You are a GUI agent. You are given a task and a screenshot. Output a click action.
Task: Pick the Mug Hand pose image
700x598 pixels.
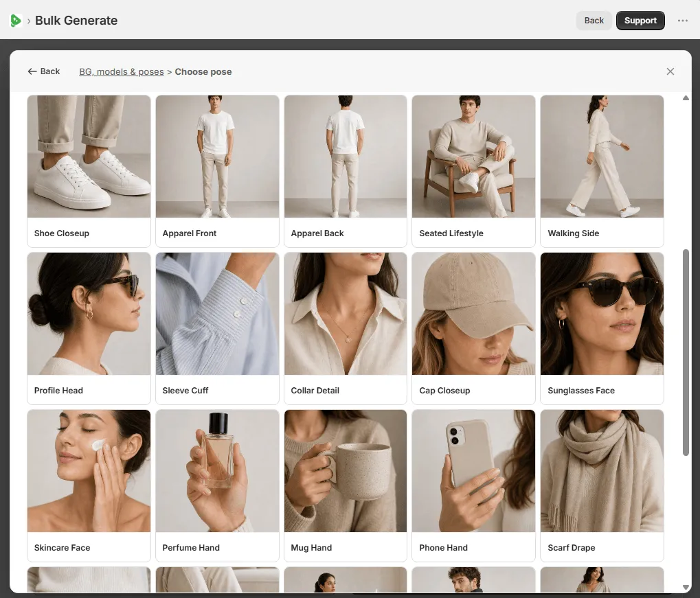346,471
